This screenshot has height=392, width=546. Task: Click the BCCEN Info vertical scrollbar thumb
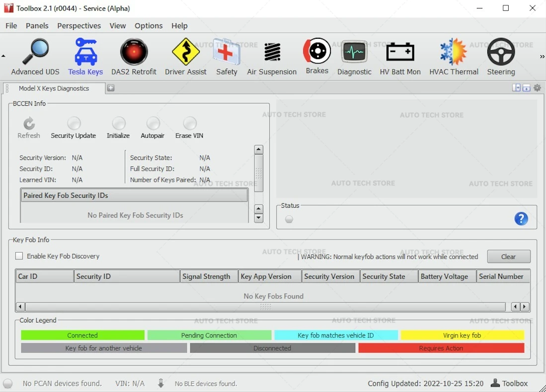(258, 173)
